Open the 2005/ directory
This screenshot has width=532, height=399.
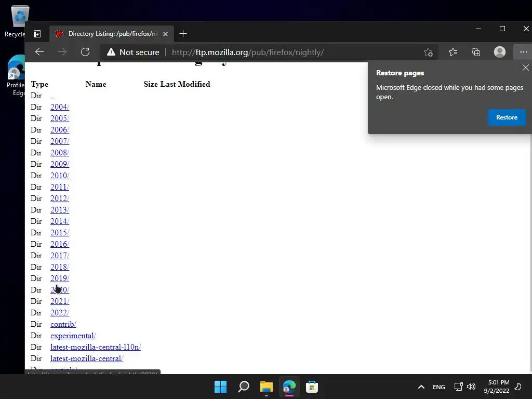[x=60, y=118]
